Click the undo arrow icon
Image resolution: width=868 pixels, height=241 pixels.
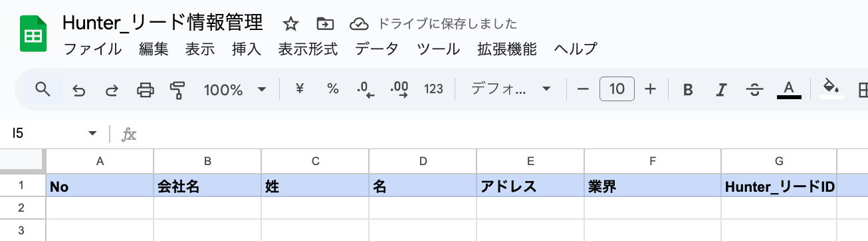[78, 89]
